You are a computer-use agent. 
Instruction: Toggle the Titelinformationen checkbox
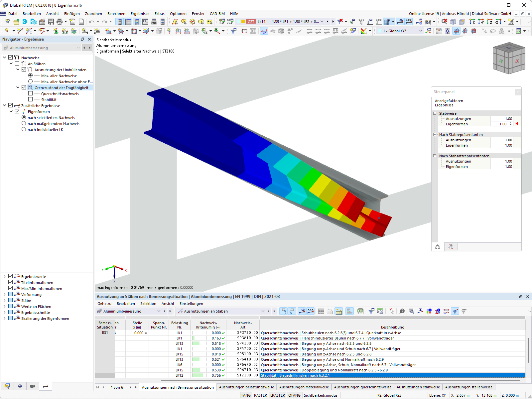[x=11, y=282]
